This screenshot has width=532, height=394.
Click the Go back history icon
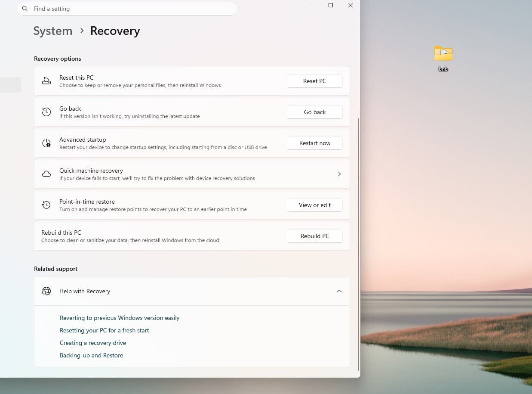(46, 112)
